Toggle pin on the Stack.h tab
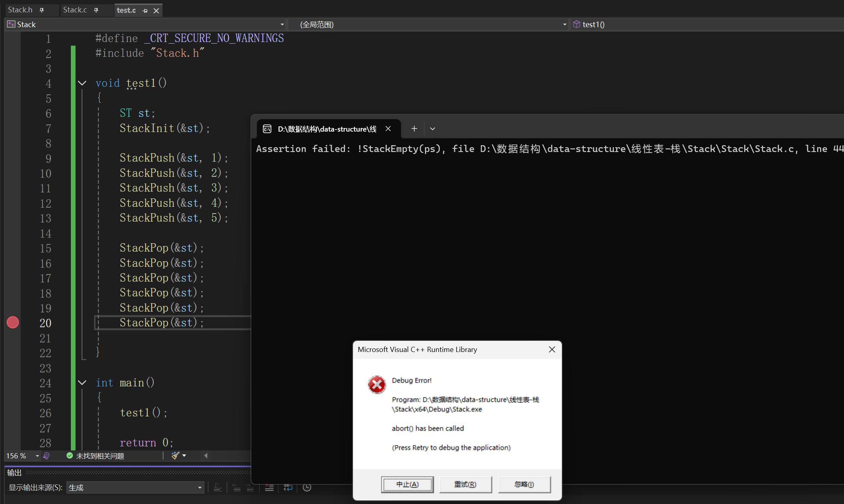The height and width of the screenshot is (504, 844). (42, 10)
